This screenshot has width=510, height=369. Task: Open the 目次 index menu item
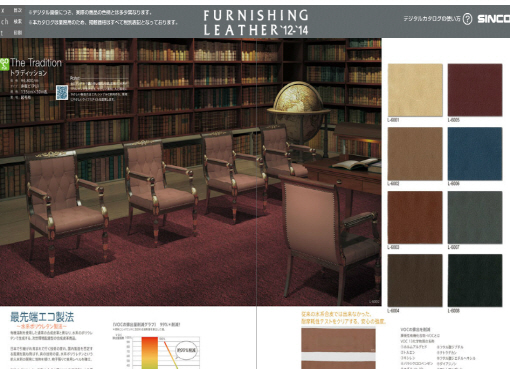point(18,11)
